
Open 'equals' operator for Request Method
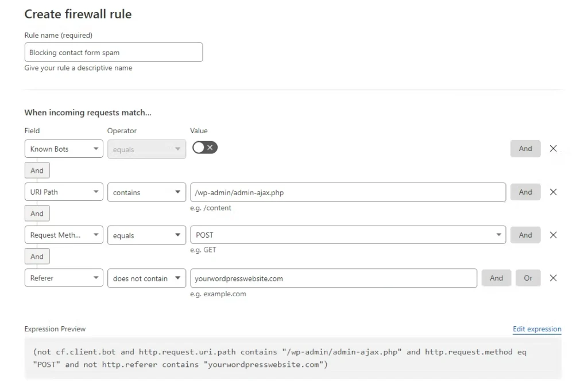click(146, 235)
